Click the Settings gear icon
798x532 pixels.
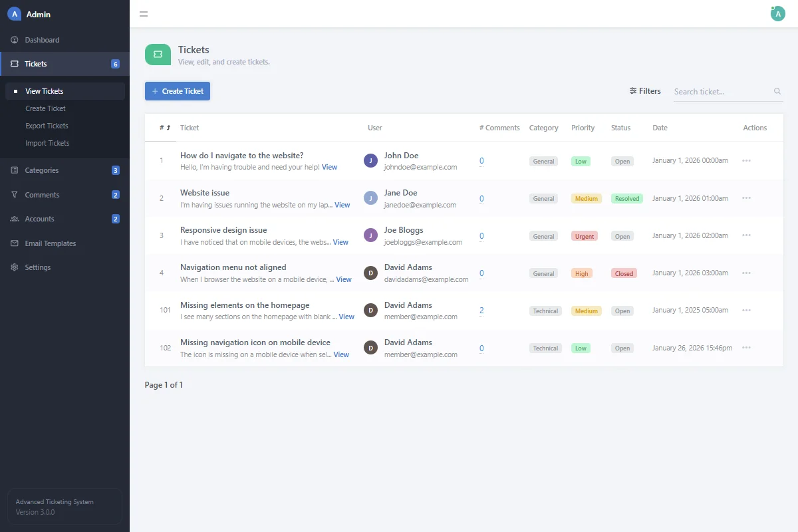pos(15,267)
